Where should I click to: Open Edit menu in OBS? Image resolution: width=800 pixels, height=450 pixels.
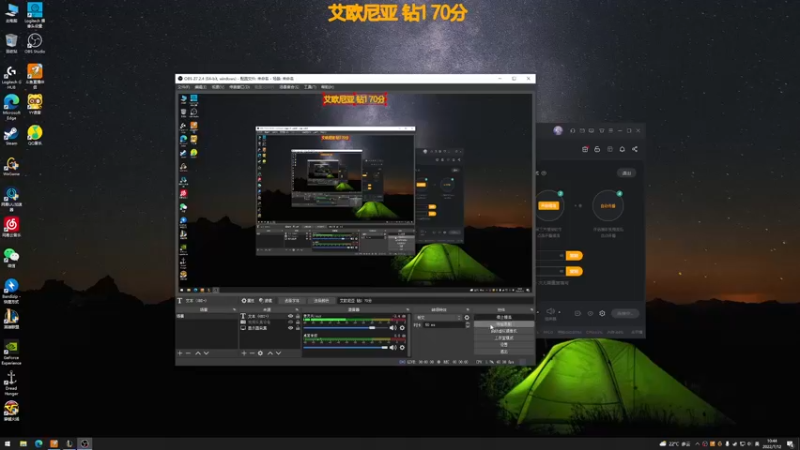(200, 87)
